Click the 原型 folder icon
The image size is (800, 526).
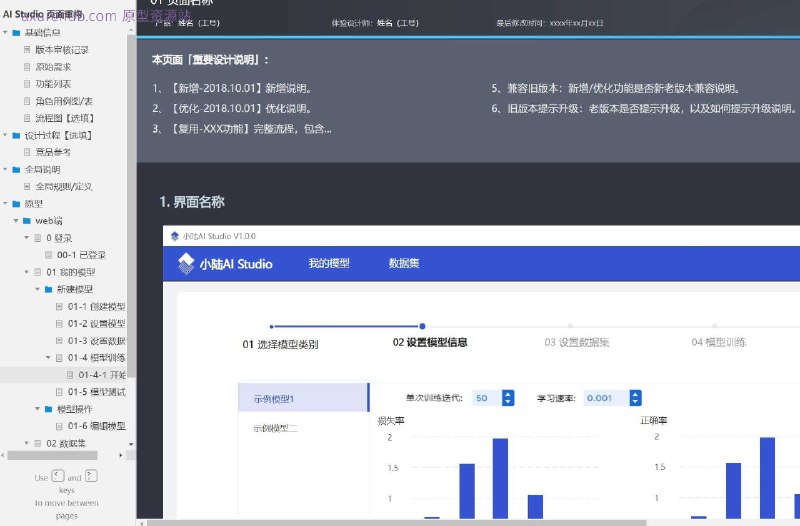point(16,204)
